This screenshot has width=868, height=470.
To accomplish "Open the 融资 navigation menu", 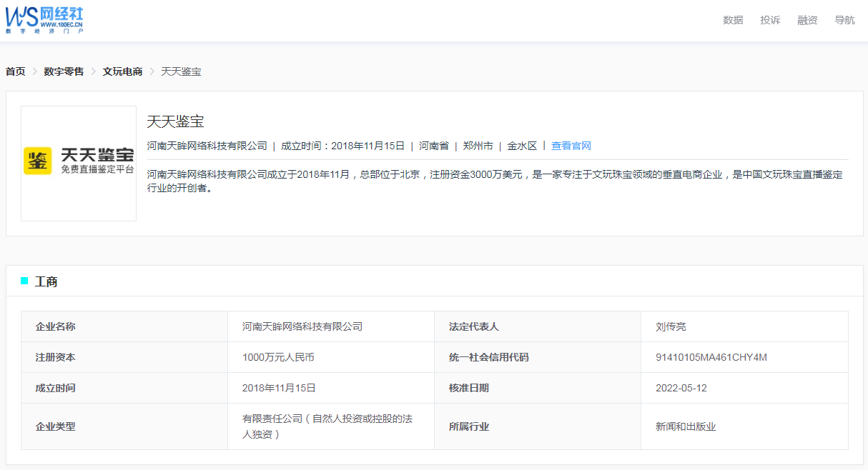I will [807, 20].
